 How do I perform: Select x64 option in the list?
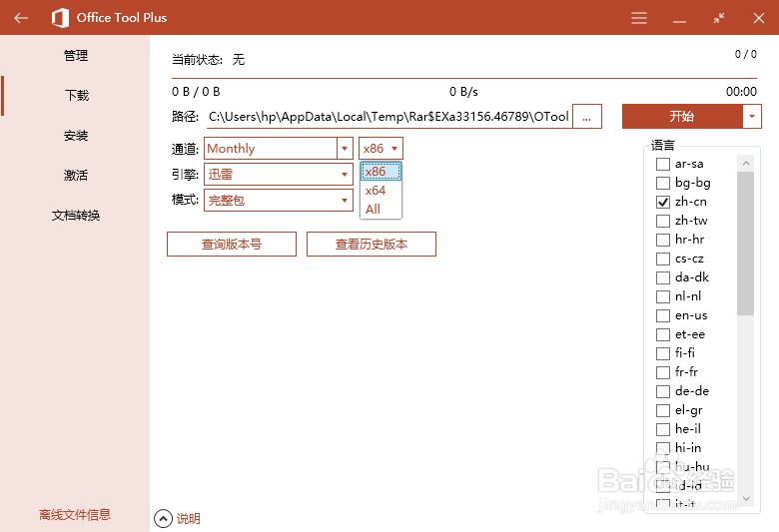pos(381,191)
